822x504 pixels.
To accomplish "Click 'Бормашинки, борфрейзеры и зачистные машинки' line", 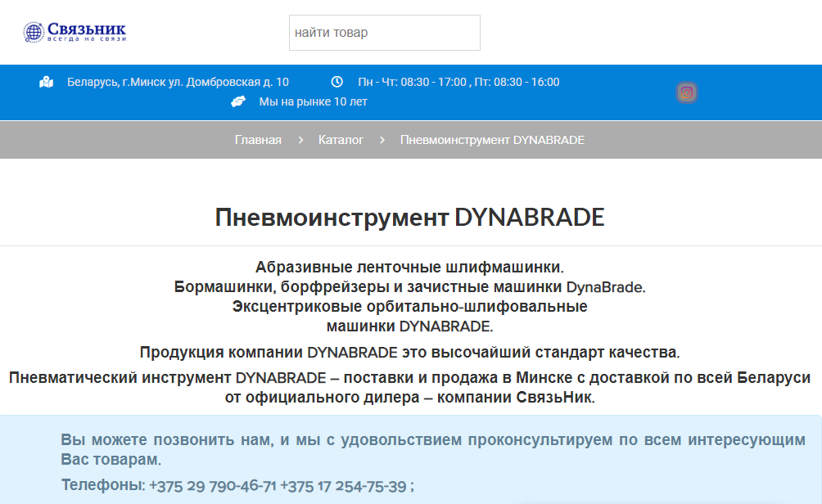I will click(409, 287).
